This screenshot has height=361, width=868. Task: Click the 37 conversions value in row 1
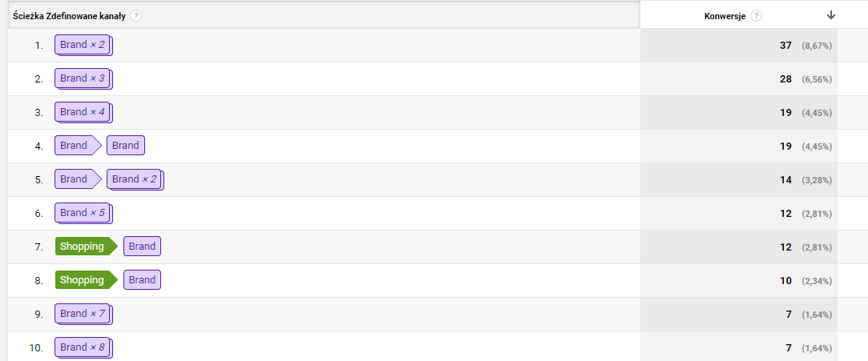785,46
